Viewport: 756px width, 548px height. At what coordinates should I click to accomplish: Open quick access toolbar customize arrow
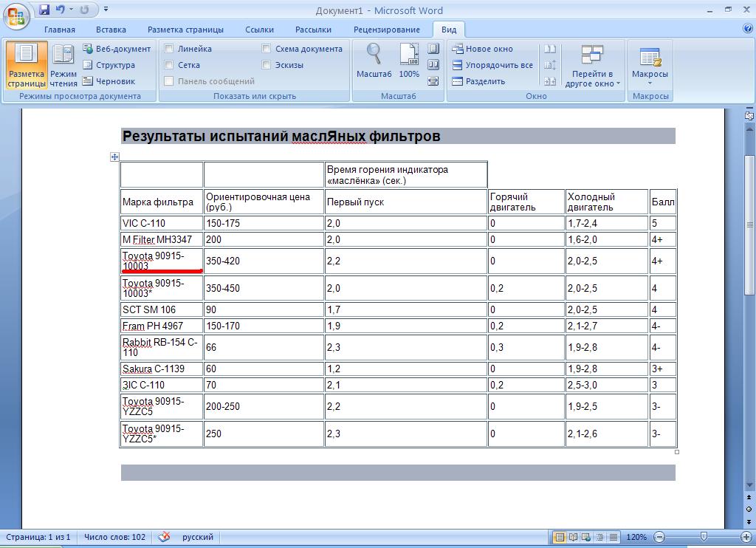(x=106, y=10)
